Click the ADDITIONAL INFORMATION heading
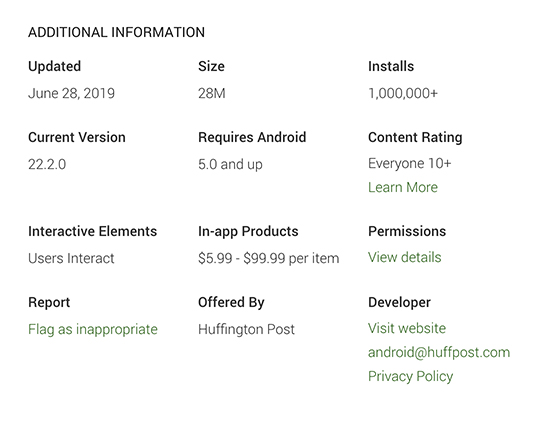 tap(117, 32)
